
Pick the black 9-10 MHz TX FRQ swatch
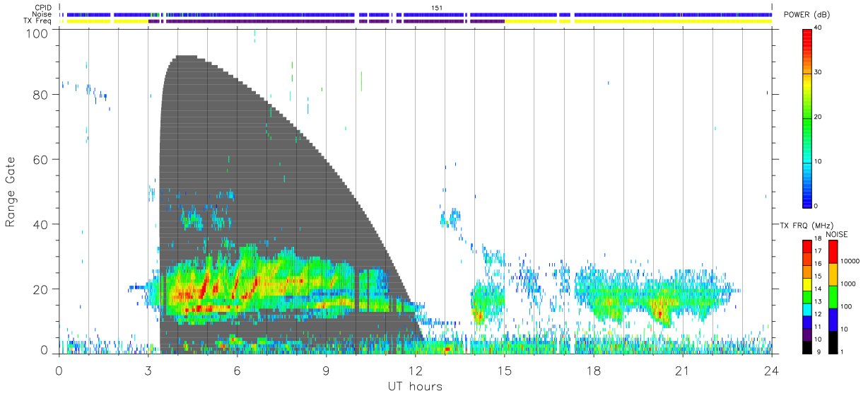[807, 347]
